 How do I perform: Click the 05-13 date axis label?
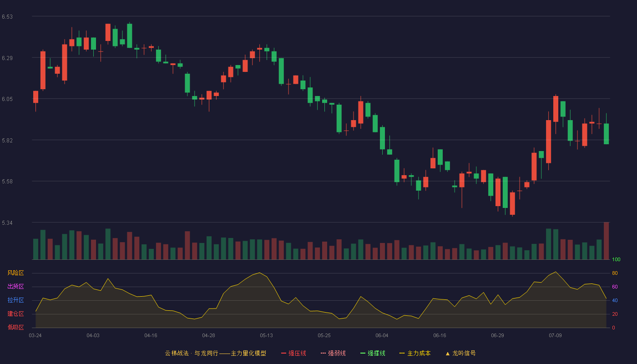click(266, 335)
